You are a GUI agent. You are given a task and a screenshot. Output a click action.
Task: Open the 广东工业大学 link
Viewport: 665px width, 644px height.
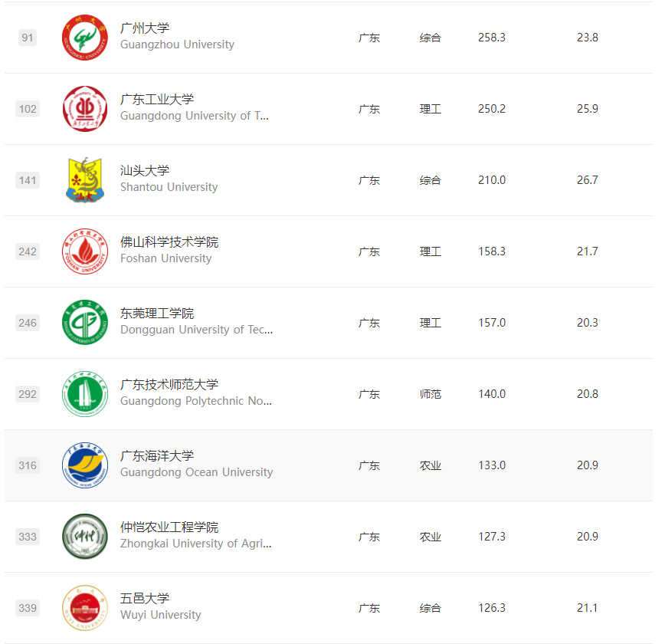(157, 100)
